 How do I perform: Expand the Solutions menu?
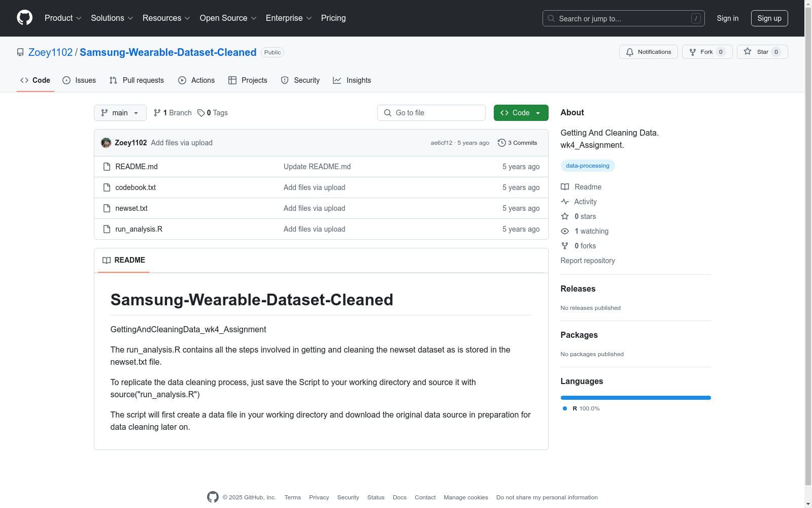[112, 18]
